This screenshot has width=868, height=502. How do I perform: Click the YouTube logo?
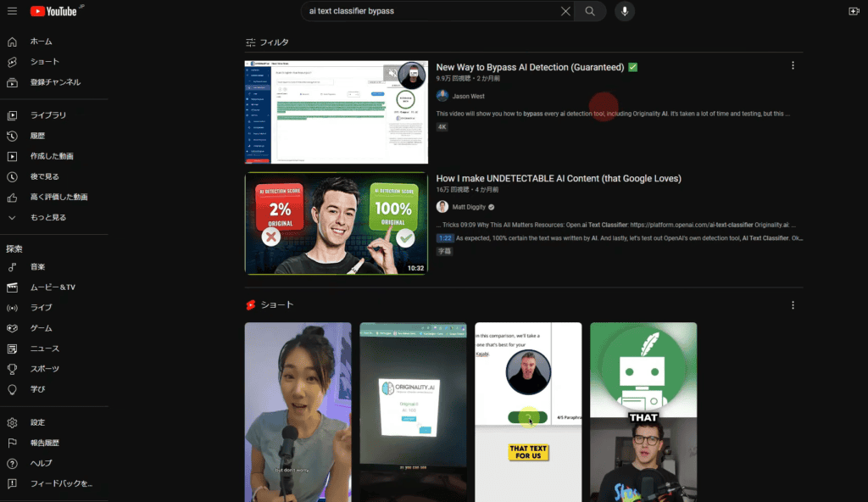coord(53,11)
